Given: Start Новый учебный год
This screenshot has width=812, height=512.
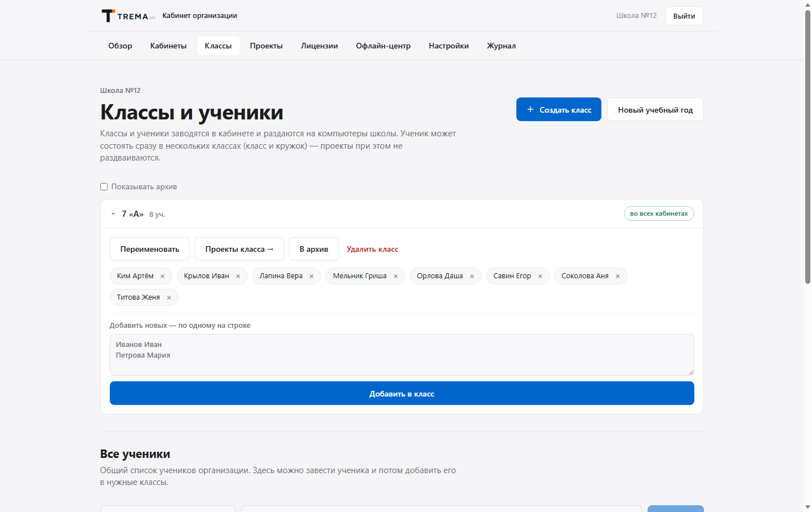Looking at the screenshot, I should tap(655, 109).
